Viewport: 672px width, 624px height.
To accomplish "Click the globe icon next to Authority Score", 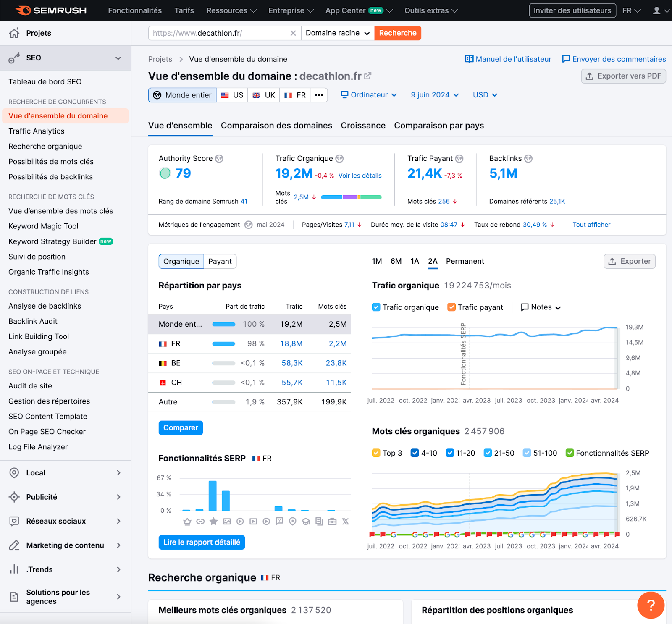I will coord(219,159).
